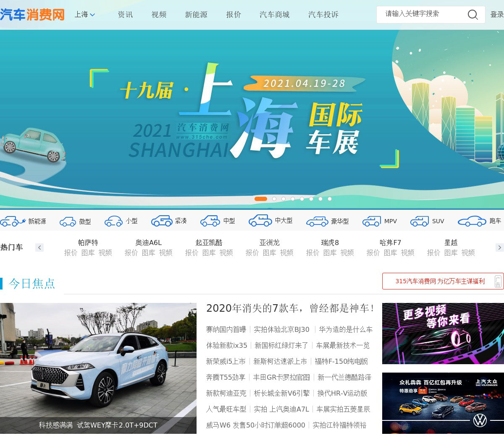Open 华为造的是什么车 article
Viewport: 504px width, 446px height.
tap(346, 329)
